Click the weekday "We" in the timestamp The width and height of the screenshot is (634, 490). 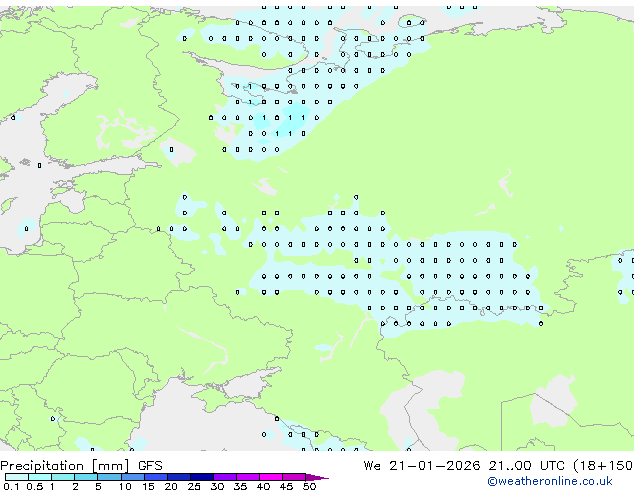372,466
